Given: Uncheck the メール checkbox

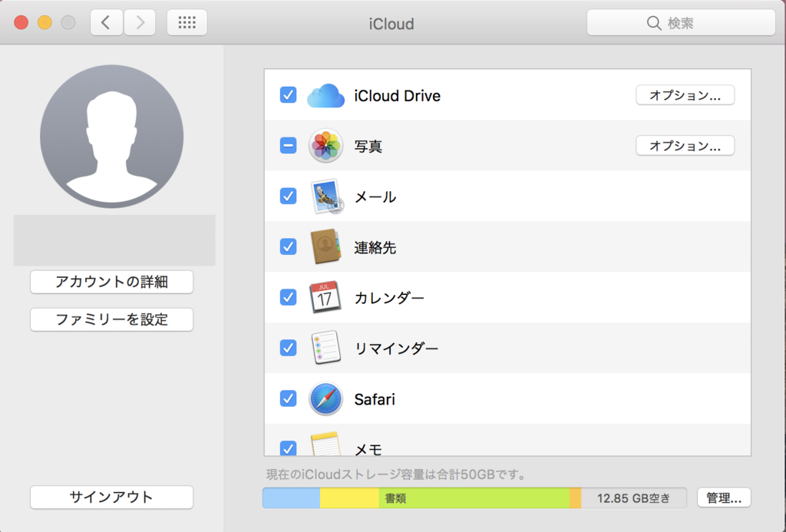Looking at the screenshot, I should (289, 196).
